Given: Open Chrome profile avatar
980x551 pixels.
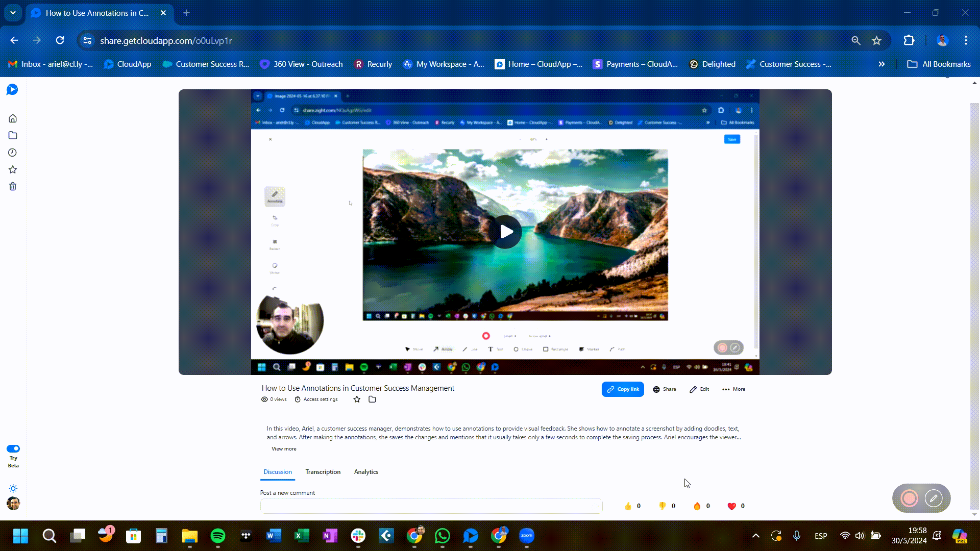Looking at the screenshot, I should coord(942,40).
